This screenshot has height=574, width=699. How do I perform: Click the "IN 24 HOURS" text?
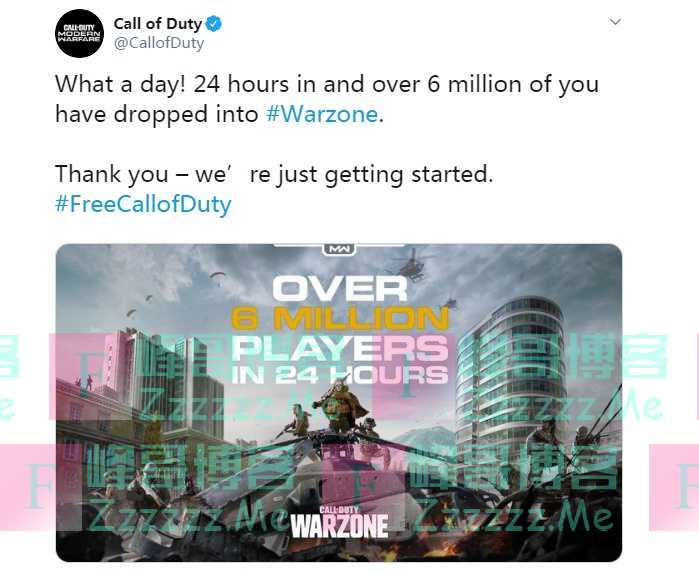340,375
